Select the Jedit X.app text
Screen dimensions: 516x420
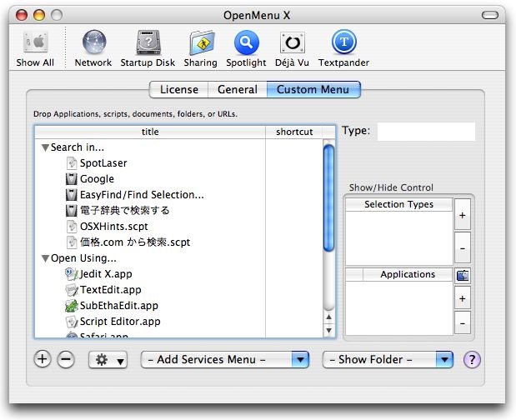tap(106, 273)
